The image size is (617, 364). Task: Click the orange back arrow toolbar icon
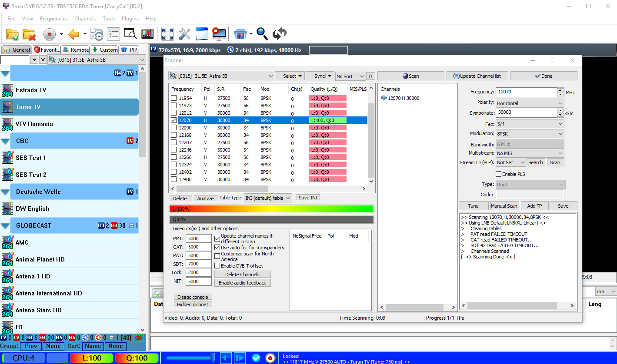pos(73,34)
